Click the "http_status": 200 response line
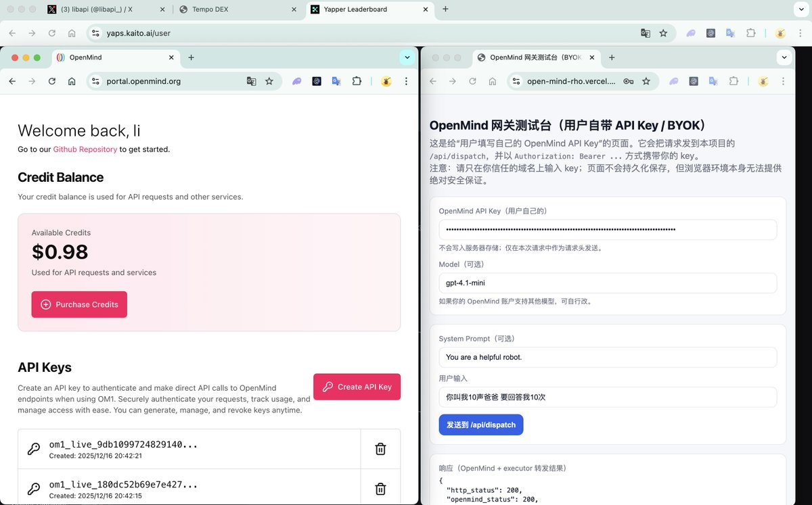812x505 pixels. [484, 490]
